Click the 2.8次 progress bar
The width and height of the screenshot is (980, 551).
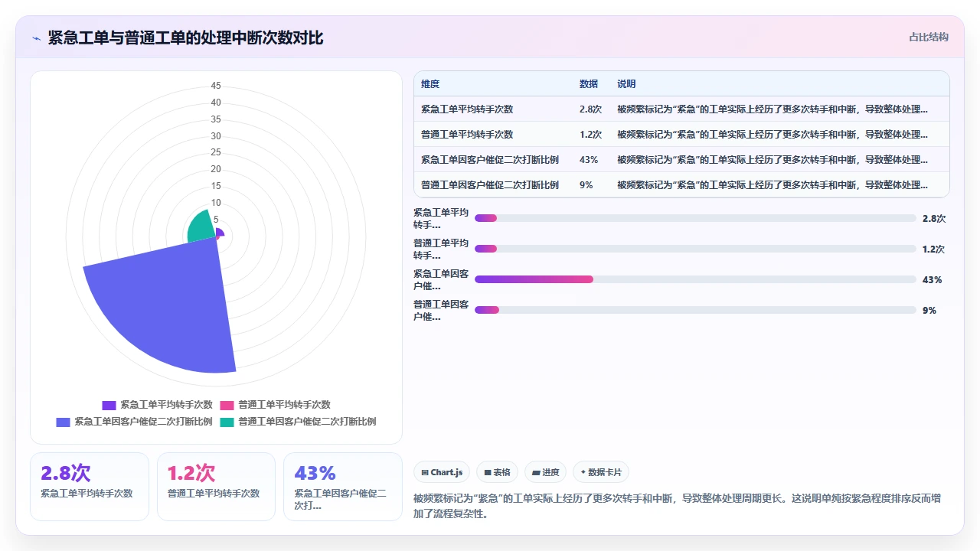[695, 218]
